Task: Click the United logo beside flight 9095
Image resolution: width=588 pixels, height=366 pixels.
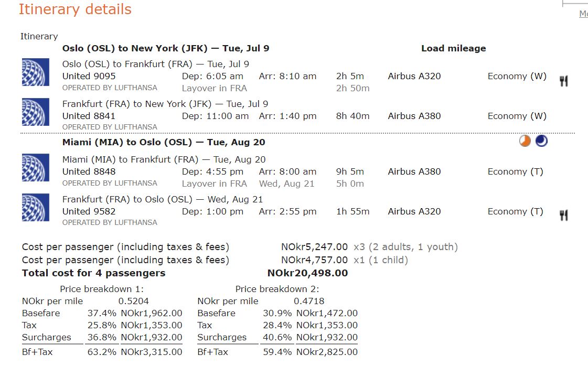Action: coord(36,72)
